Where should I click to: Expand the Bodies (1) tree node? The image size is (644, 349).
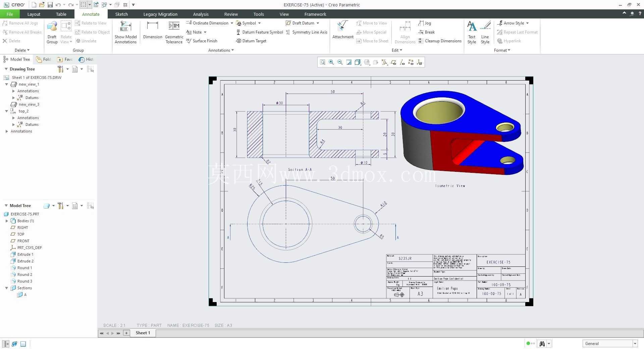pyautogui.click(x=7, y=221)
